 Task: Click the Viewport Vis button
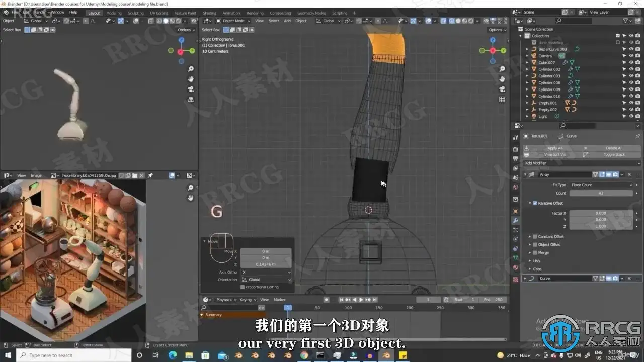pyautogui.click(x=552, y=155)
